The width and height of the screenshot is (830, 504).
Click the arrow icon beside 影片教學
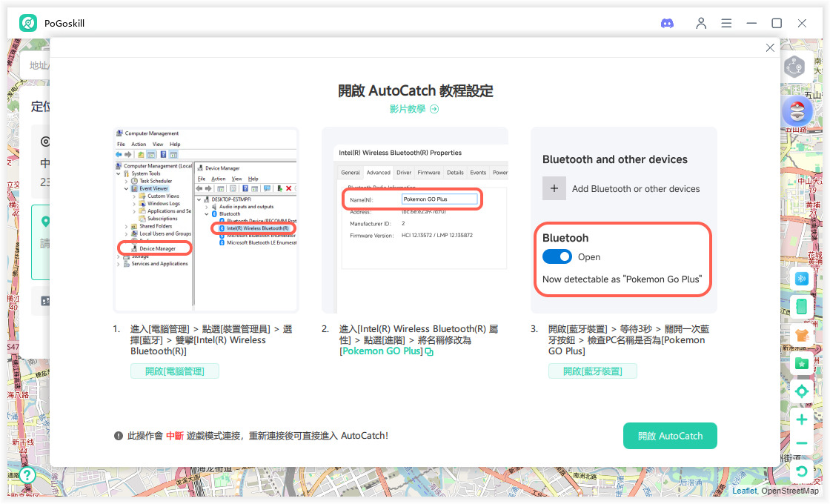tap(434, 109)
